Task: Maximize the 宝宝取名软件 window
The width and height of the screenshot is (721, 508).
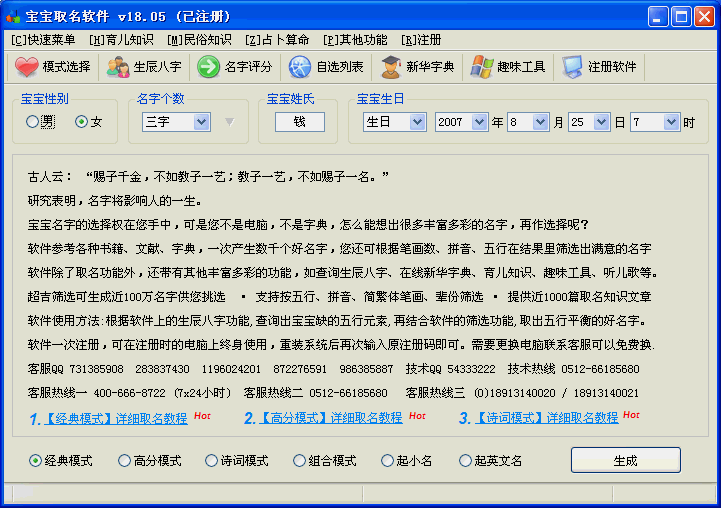Action: [681, 17]
